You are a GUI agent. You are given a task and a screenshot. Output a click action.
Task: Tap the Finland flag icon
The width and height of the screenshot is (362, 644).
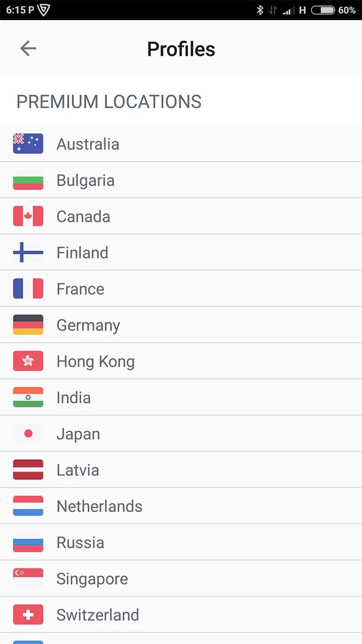coord(28,252)
